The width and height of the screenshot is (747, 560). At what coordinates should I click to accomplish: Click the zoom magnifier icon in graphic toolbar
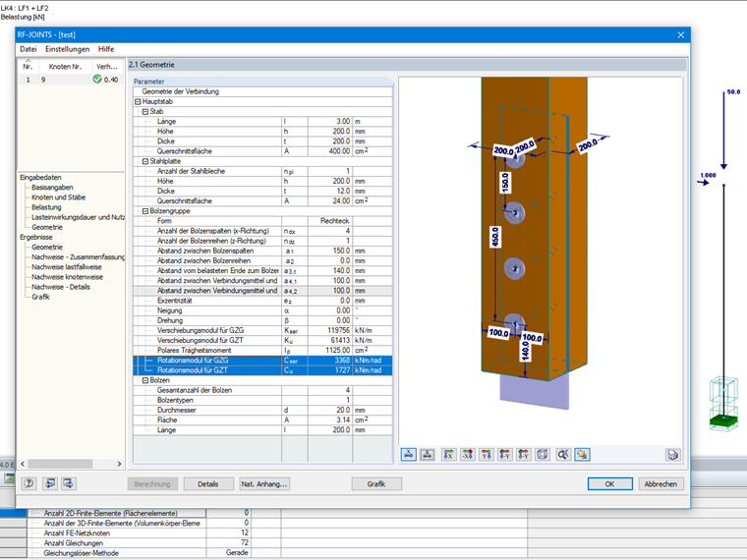pyautogui.click(x=563, y=454)
